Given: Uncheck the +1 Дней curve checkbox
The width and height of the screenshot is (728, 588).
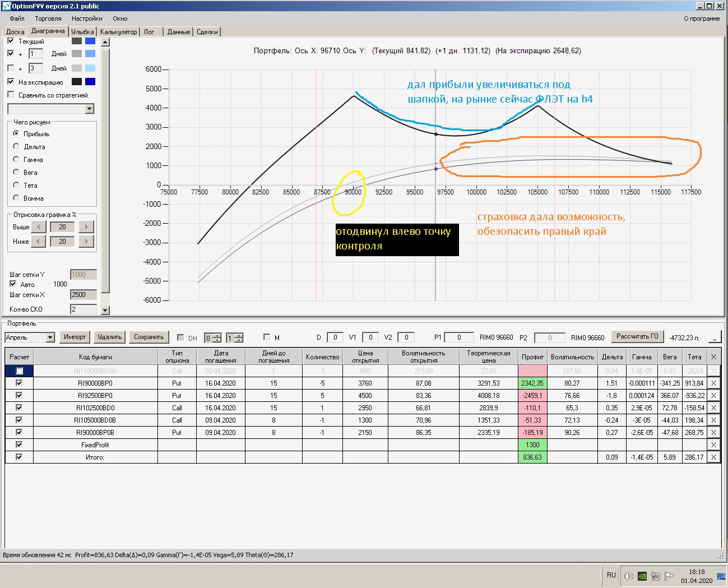Looking at the screenshot, I should pos(11,54).
